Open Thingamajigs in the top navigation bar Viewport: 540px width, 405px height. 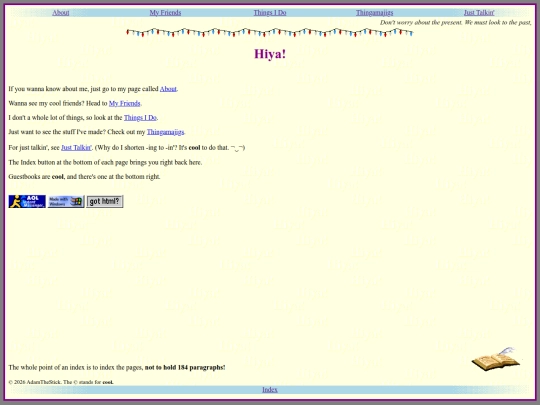click(x=374, y=13)
